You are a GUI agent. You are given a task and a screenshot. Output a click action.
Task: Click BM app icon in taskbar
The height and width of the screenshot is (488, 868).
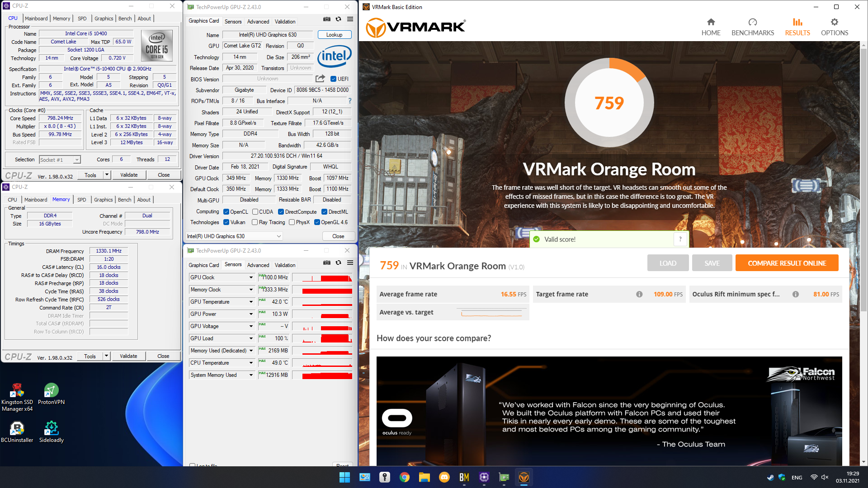tap(464, 477)
